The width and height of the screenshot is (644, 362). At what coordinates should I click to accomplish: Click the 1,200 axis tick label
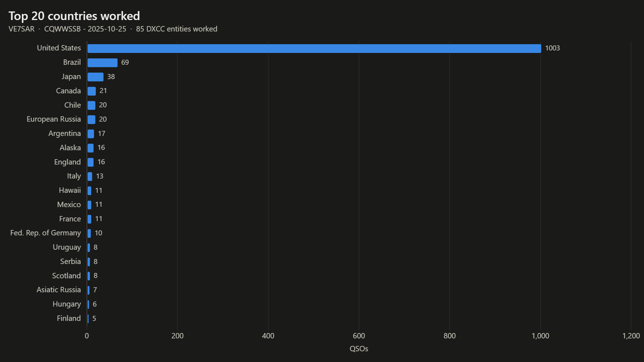[631, 336]
